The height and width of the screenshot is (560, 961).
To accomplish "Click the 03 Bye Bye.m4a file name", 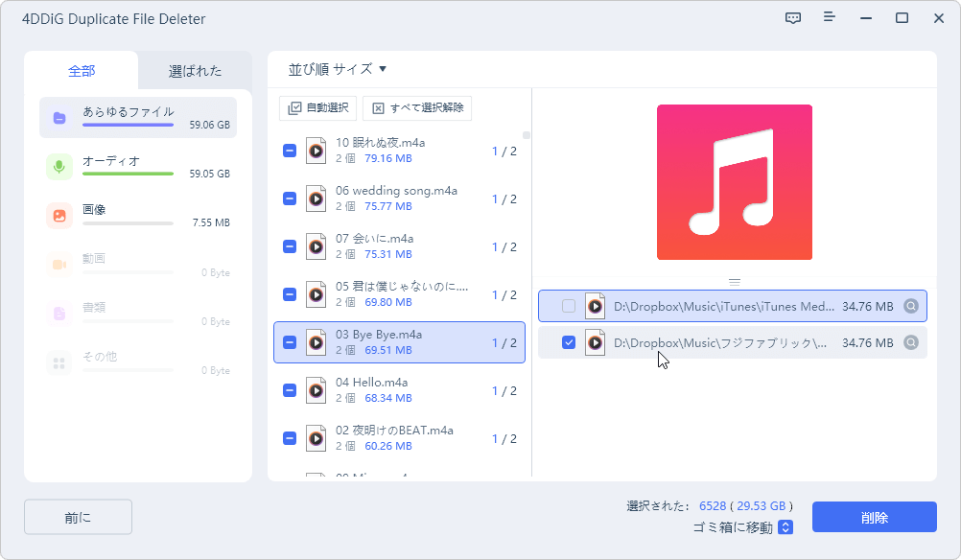I will click(379, 335).
